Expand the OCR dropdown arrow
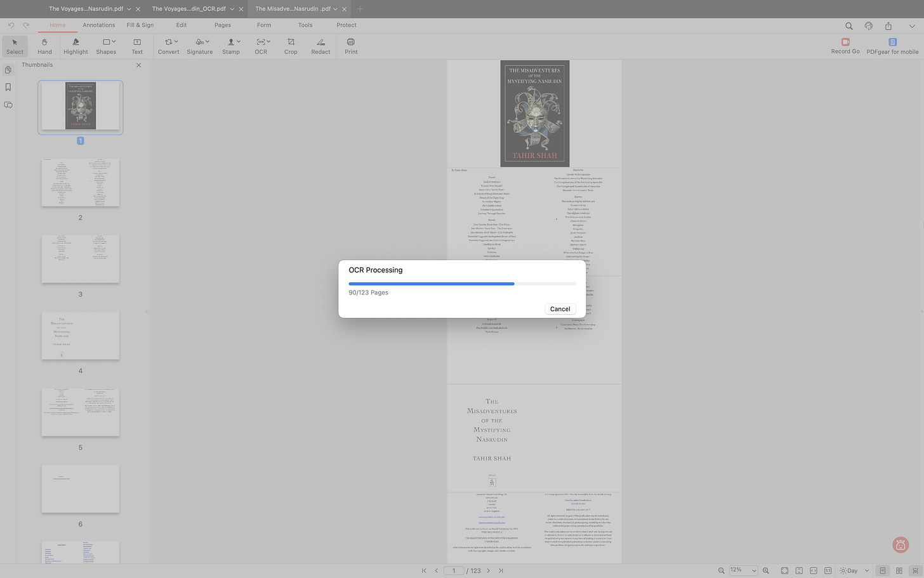 click(x=269, y=42)
